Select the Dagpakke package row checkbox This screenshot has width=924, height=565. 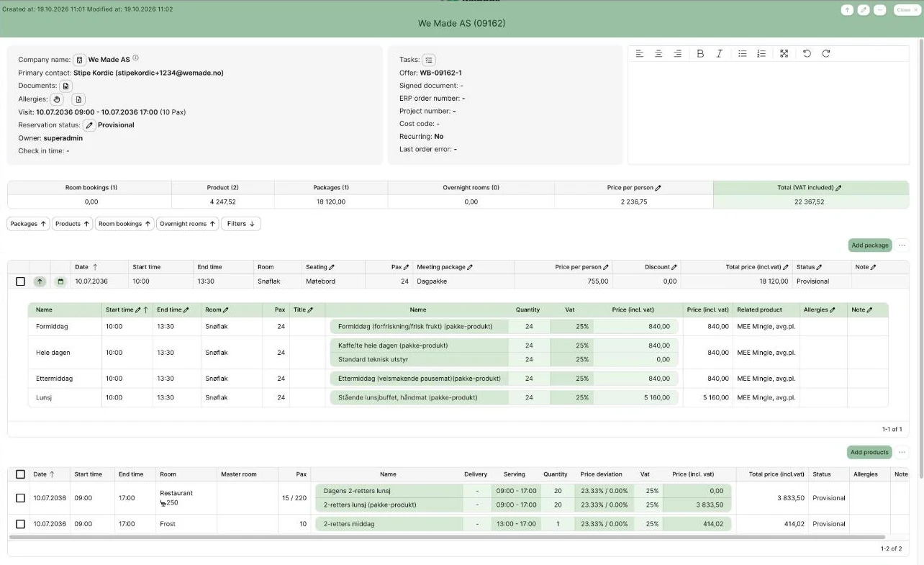click(x=20, y=281)
